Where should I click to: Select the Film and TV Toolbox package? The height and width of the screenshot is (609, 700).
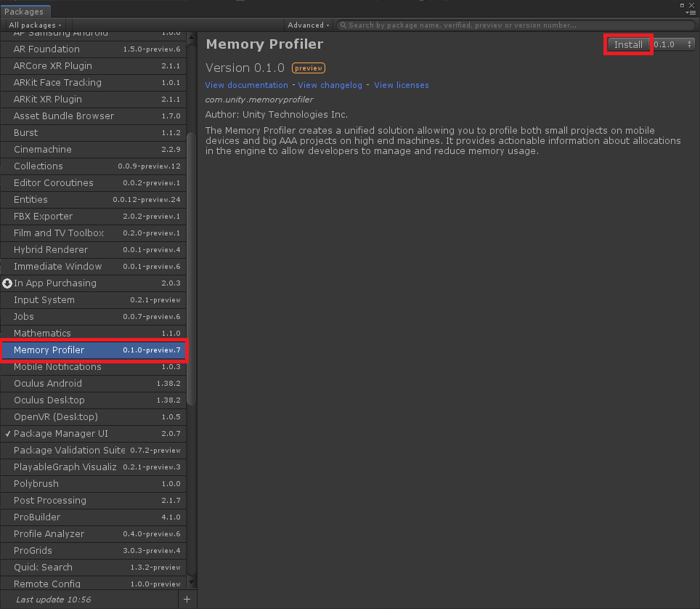[93, 233]
